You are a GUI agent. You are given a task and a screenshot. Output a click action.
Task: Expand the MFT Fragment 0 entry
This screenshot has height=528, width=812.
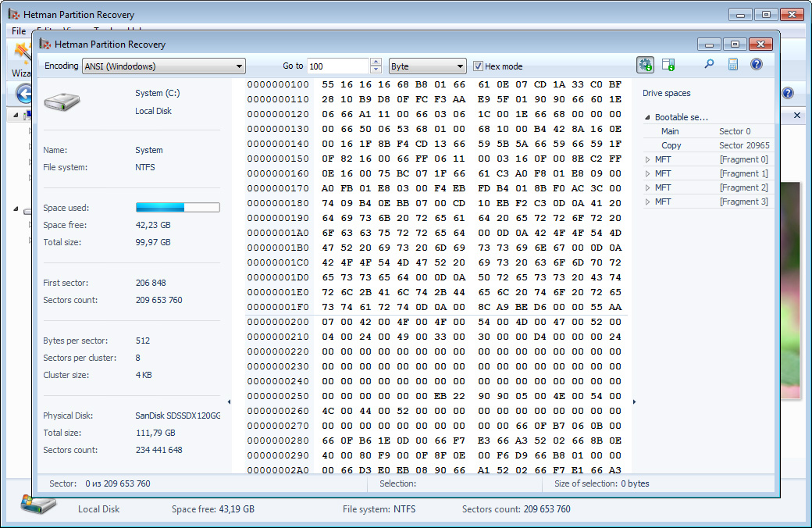click(x=647, y=160)
